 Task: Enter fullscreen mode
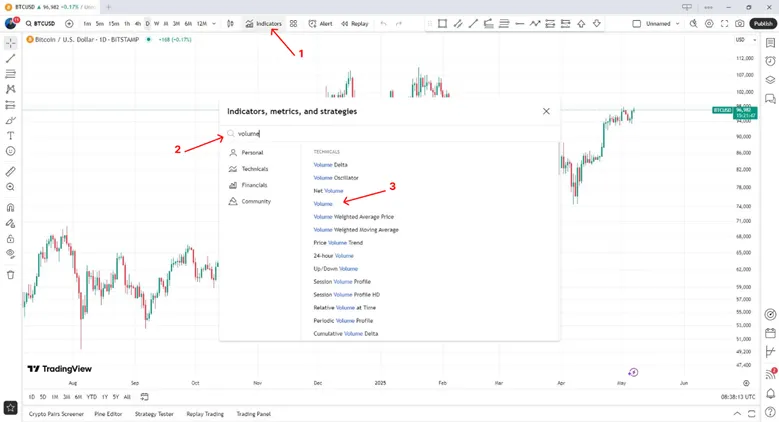(724, 23)
